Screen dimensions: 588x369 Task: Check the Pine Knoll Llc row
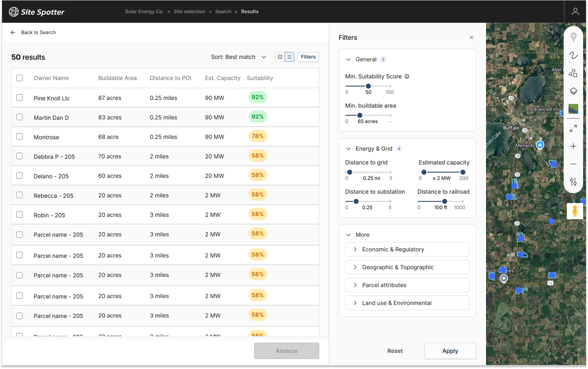(19, 97)
